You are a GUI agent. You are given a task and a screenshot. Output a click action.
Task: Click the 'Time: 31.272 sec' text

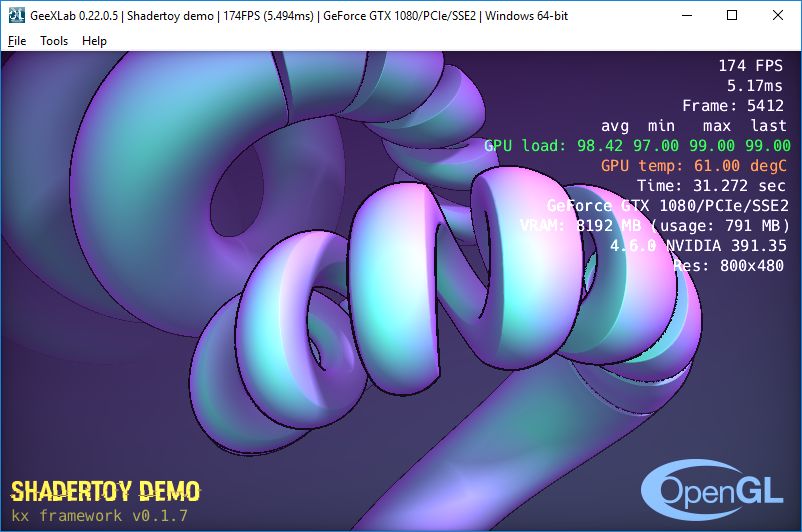[711, 186]
